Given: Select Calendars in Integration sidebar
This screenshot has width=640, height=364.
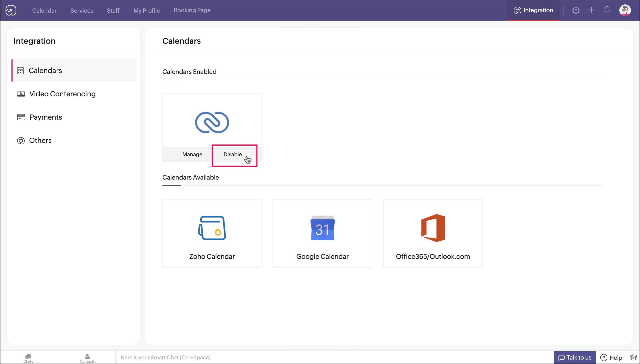Looking at the screenshot, I should click(74, 71).
